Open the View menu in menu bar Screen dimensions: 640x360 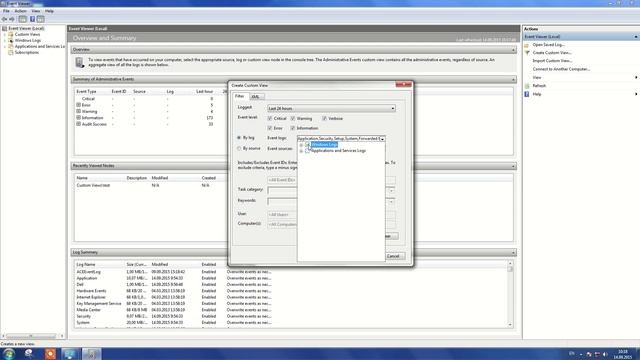(36, 11)
